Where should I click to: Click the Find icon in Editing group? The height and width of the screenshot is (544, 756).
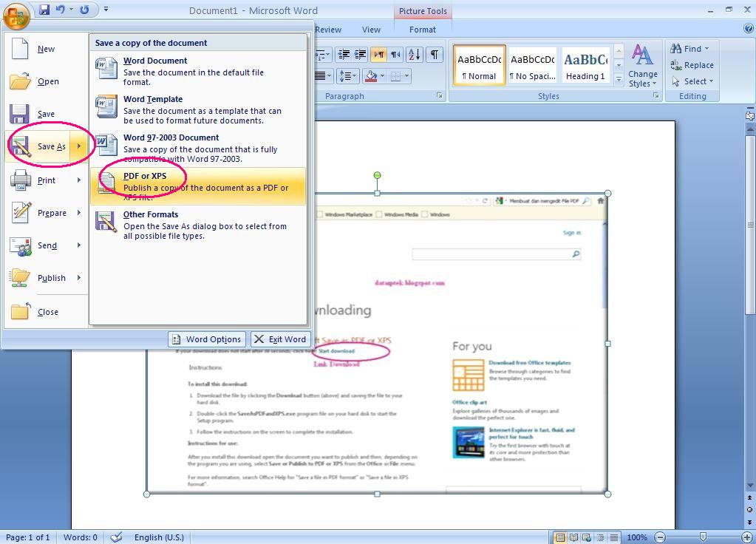689,48
